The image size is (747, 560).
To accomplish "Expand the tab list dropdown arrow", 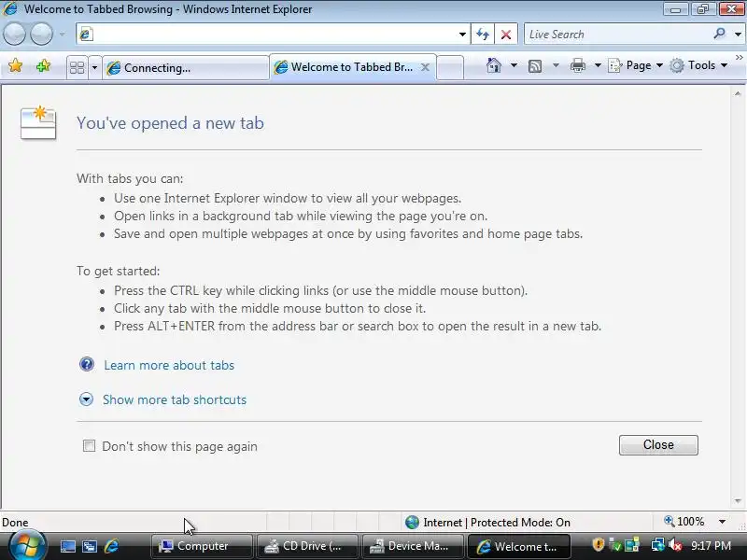I will 94,67.
